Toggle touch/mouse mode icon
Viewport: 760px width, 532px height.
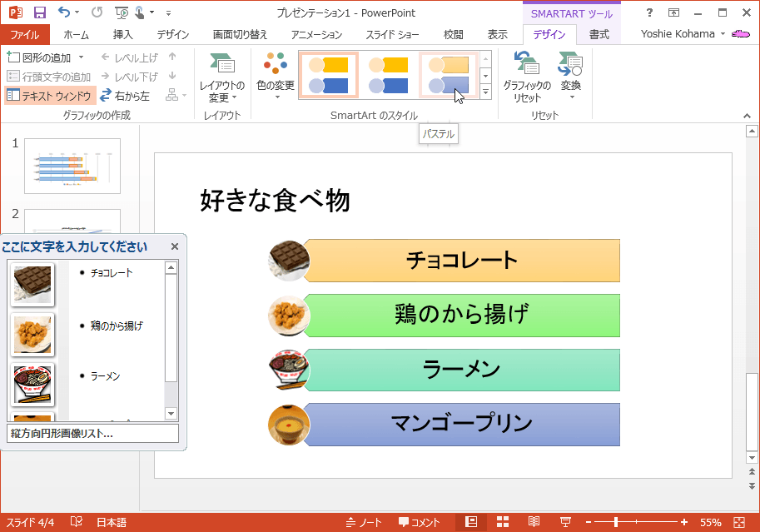click(140, 12)
